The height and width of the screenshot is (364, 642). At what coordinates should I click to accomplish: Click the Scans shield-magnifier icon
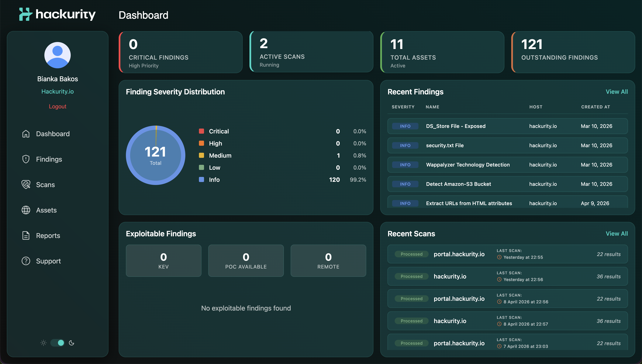coord(26,185)
